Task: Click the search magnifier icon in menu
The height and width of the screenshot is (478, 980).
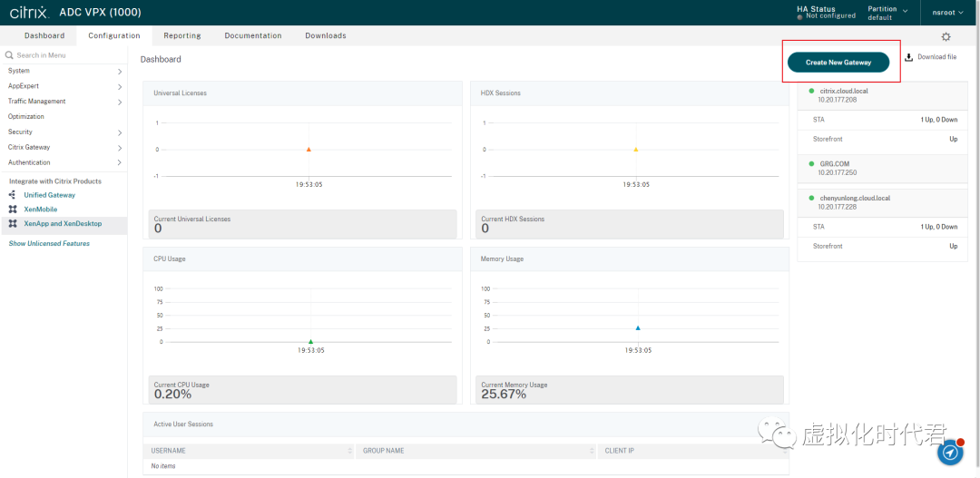Action: (x=9, y=55)
